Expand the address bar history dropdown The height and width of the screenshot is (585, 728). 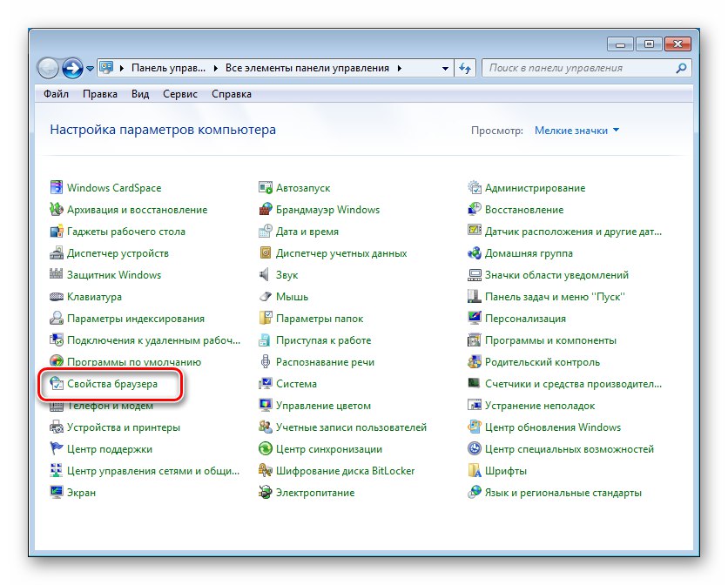coord(445,68)
